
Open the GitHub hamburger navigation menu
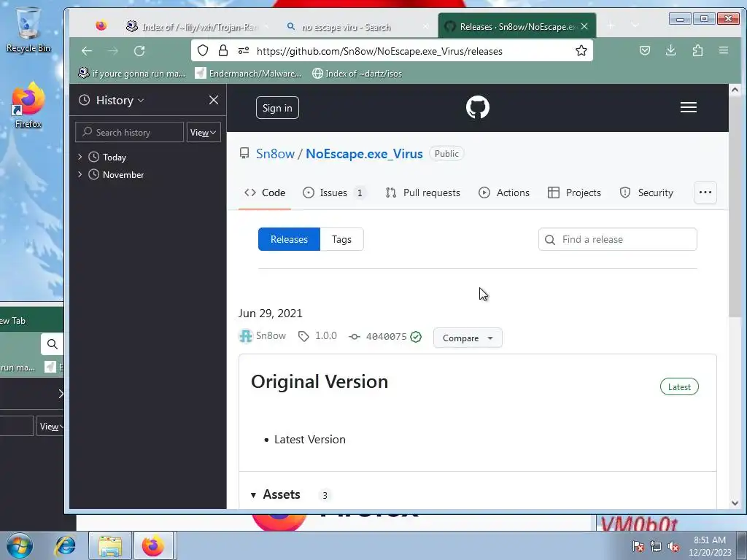(689, 107)
